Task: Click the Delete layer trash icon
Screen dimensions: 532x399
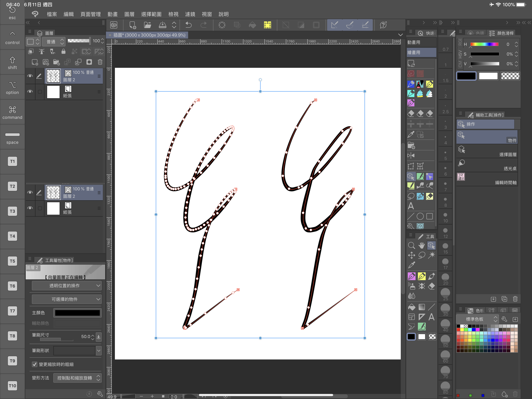Action: (100, 62)
